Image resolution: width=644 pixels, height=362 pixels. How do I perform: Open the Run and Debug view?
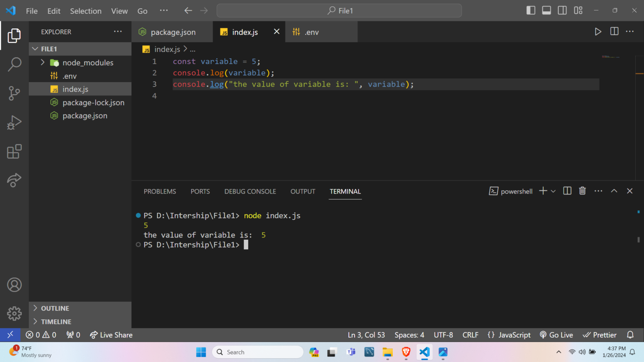pyautogui.click(x=15, y=122)
